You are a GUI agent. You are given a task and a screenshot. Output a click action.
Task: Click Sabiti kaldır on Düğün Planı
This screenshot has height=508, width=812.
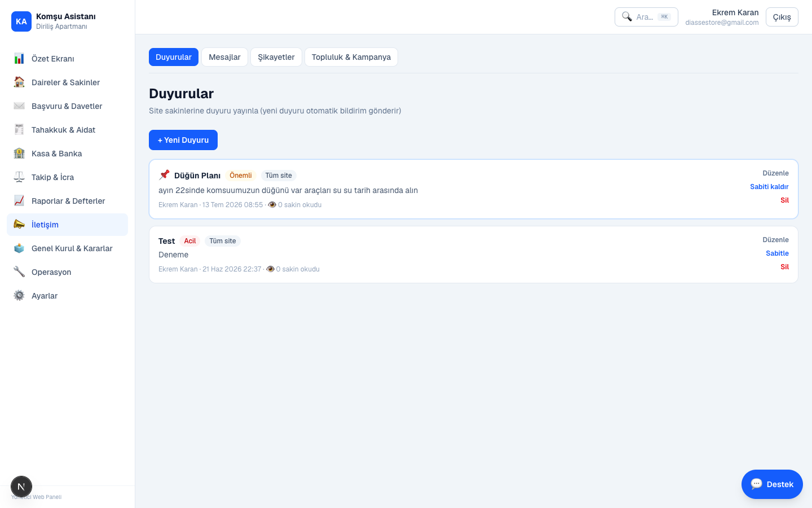pos(769,187)
